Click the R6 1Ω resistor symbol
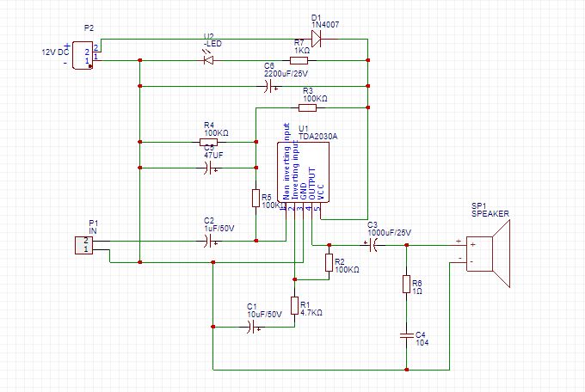 [x=407, y=285]
